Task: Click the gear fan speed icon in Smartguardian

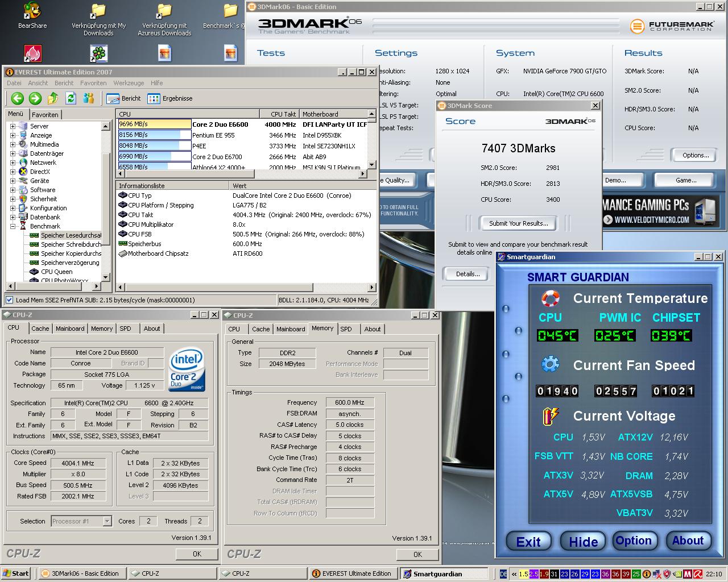Action: pyautogui.click(x=550, y=364)
